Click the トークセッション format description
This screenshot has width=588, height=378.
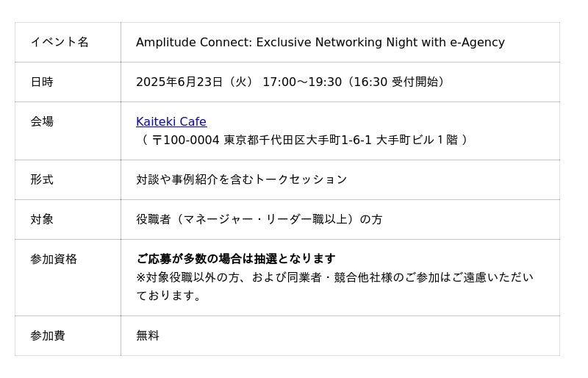[242, 179]
